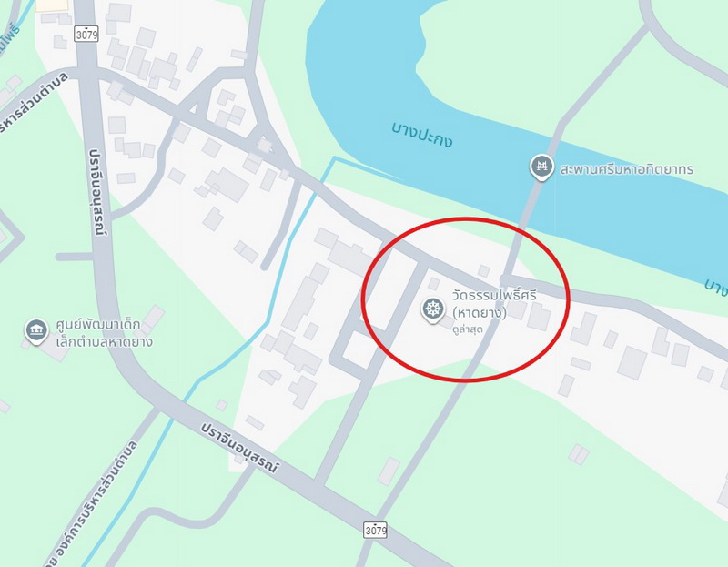Open the วัดธรรมโพธิ์ศรี (หาดยาง) place label
This screenshot has height=567, width=728.
pos(494,304)
